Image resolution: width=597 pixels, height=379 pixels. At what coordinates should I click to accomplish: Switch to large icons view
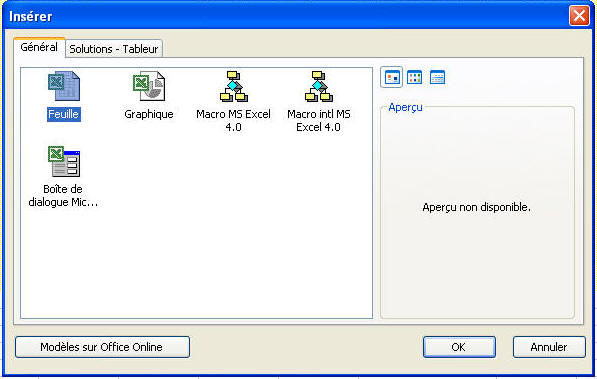(x=392, y=78)
